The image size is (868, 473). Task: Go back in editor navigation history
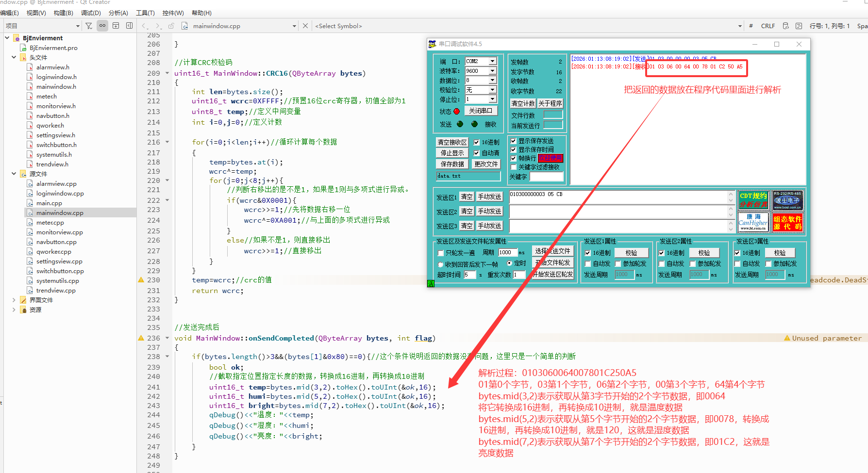[x=144, y=26]
